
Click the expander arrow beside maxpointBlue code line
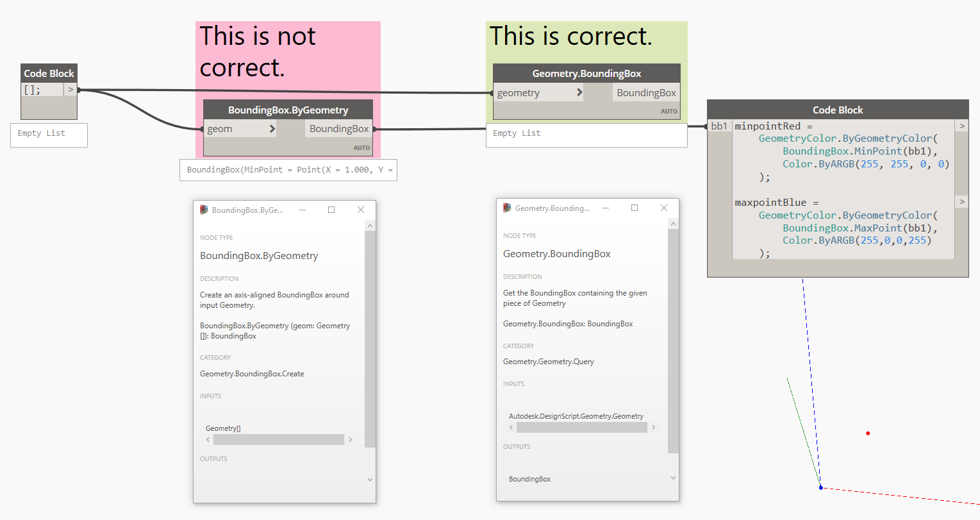[961, 201]
